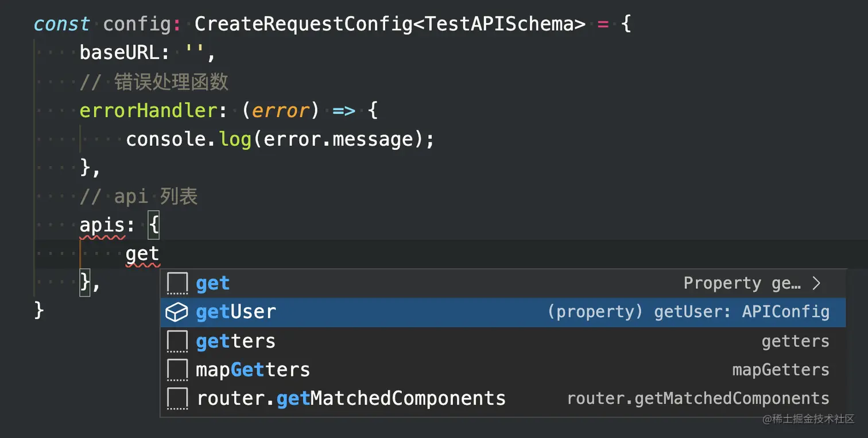Click the opening brace after apis

click(x=153, y=225)
